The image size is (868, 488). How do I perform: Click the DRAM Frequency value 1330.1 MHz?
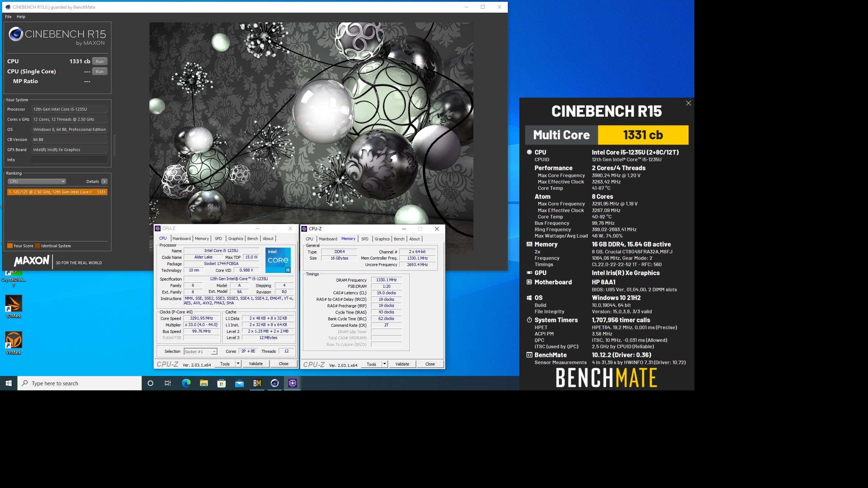click(x=386, y=280)
